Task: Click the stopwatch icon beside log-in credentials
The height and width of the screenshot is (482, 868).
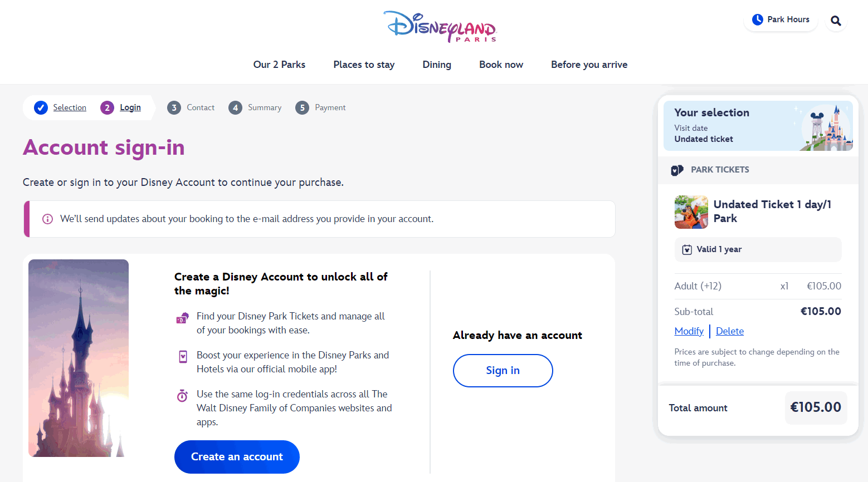Action: 182,396
